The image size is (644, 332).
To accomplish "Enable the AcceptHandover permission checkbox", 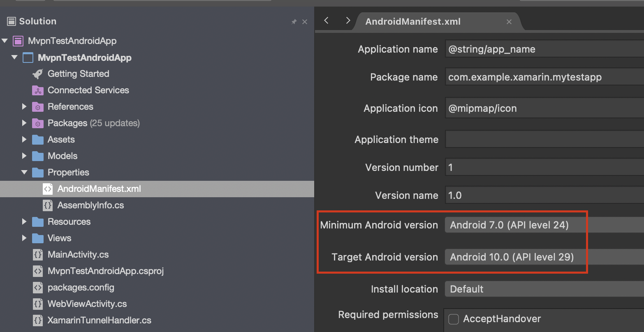I will (x=454, y=319).
